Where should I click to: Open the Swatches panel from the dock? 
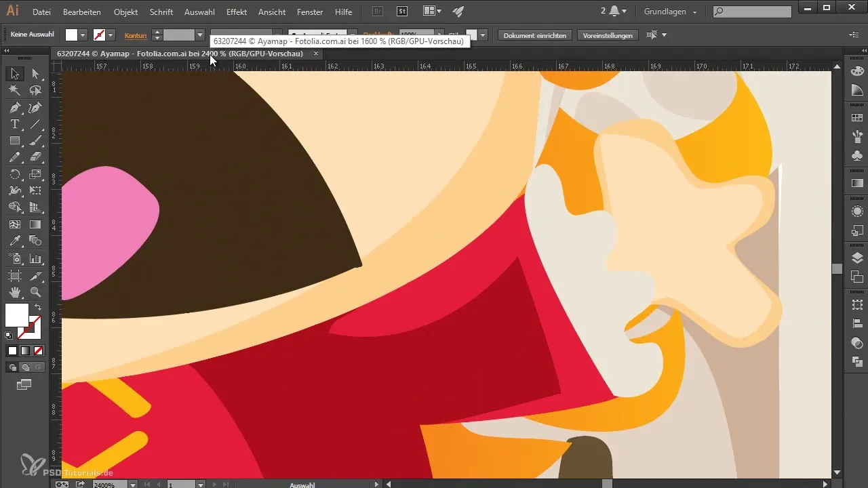pos(856,118)
